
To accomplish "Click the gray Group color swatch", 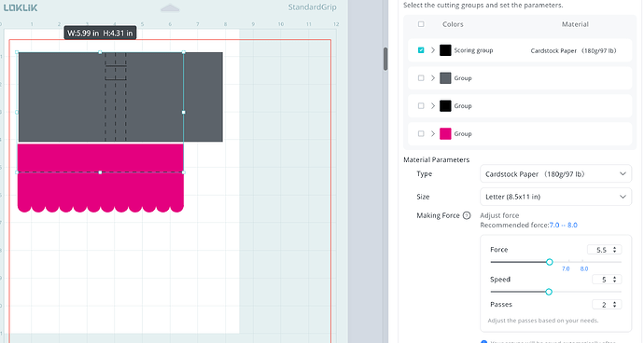I will coord(445,78).
